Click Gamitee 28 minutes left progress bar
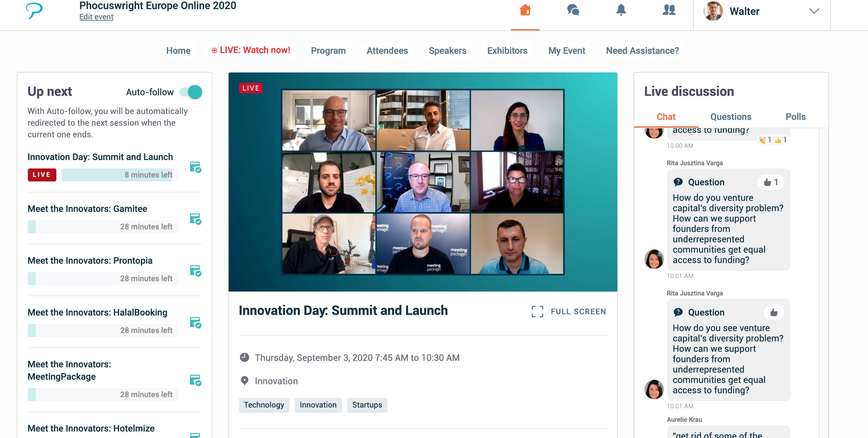868x438 pixels. tap(103, 227)
